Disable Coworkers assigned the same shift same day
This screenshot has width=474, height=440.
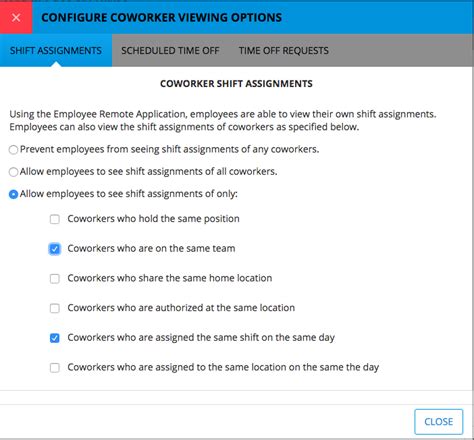[55, 338]
